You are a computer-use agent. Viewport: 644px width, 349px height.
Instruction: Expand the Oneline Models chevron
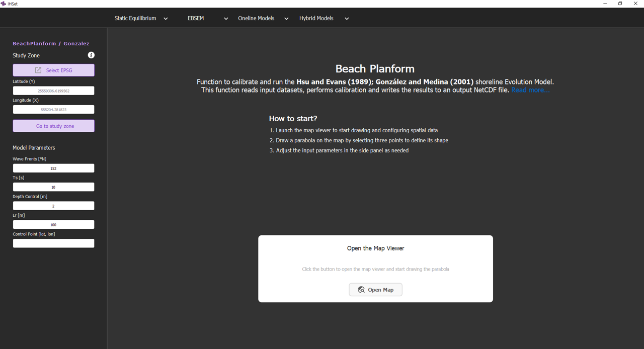click(x=286, y=19)
